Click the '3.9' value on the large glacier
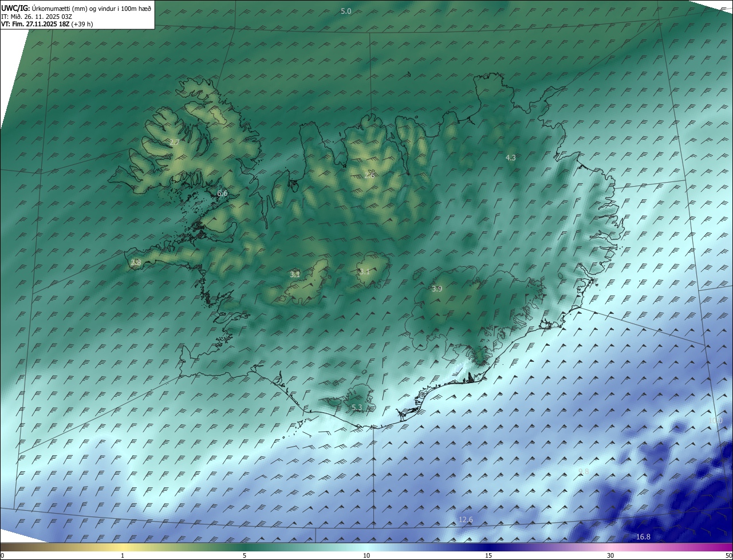Screen dimensions: 733x560 tap(437, 289)
